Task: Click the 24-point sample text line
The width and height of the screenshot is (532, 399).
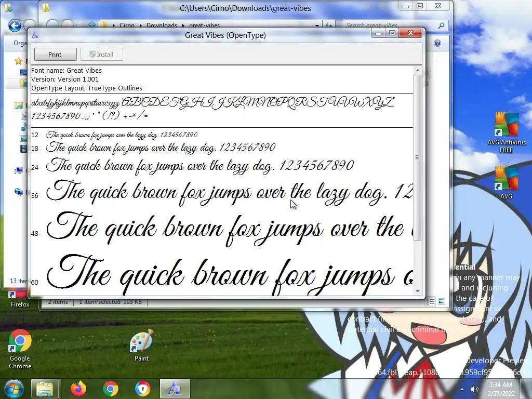Action: coord(200,166)
